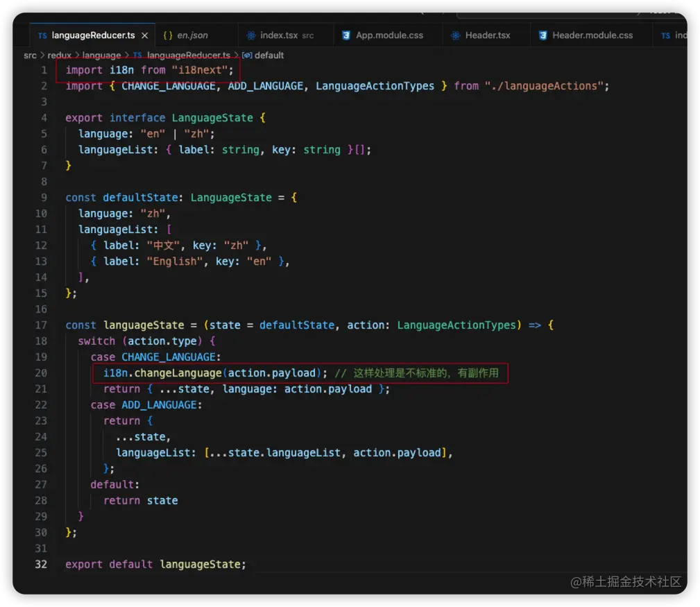Click the React icon on index.tsx tab

251,35
